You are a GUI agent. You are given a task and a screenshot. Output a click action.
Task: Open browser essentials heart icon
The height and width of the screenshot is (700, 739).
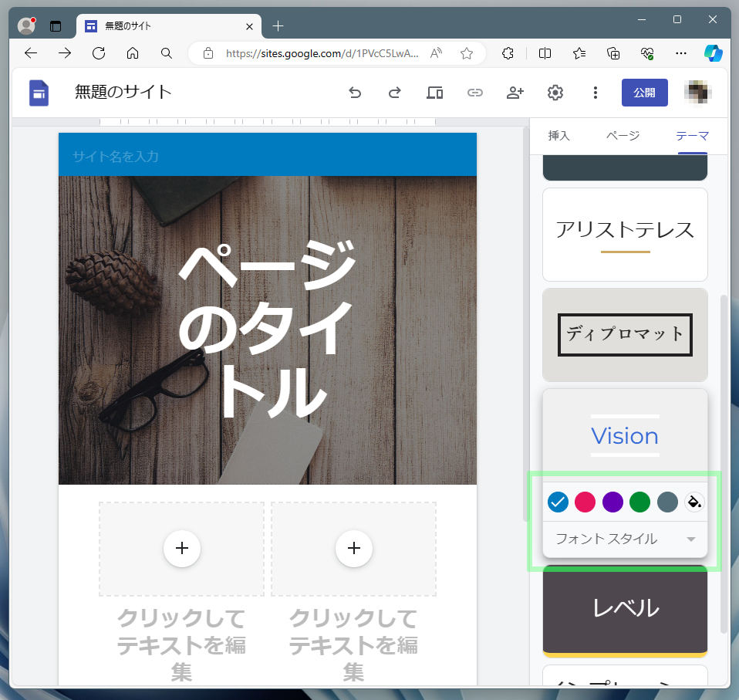pos(647,53)
